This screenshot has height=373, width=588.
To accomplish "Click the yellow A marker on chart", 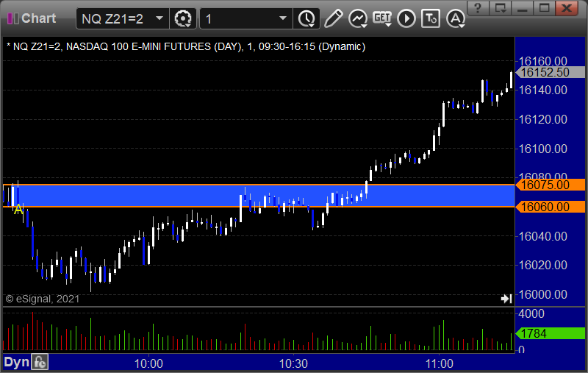I will [x=18, y=210].
